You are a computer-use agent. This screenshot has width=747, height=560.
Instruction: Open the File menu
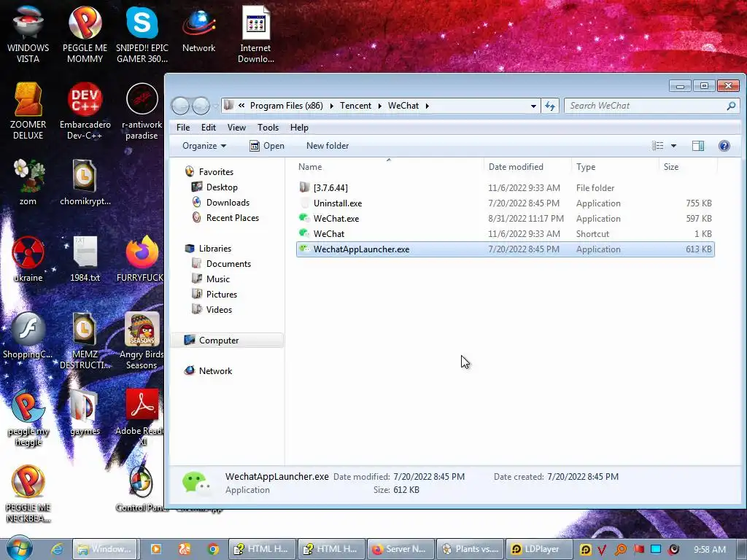point(183,127)
